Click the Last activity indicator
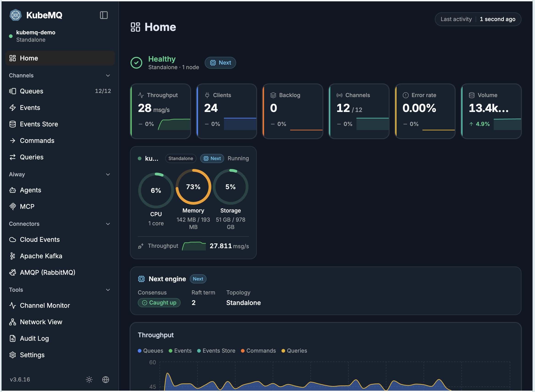The height and width of the screenshot is (392, 535). coord(478,19)
